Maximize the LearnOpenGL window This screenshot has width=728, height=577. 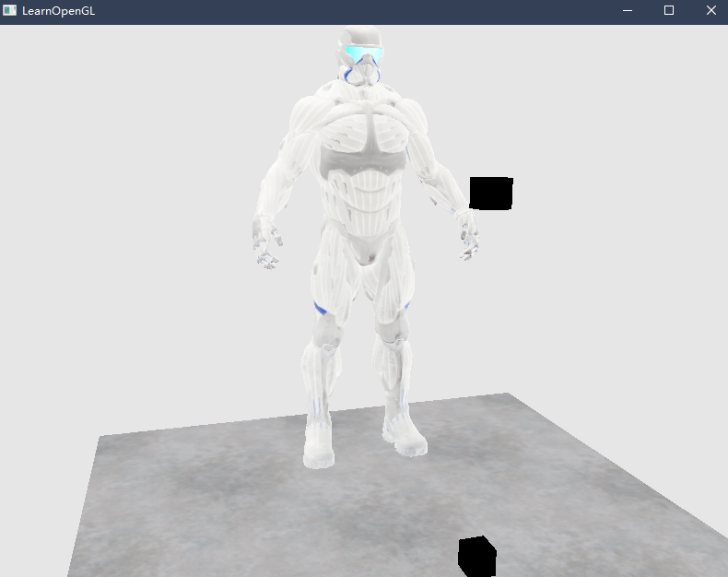point(669,10)
